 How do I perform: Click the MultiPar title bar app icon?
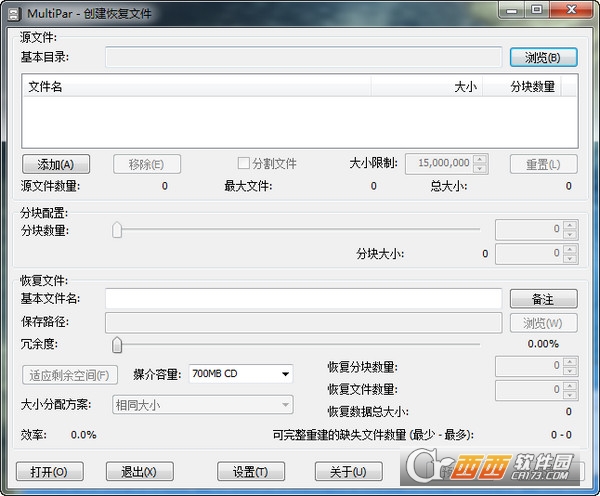(14, 14)
